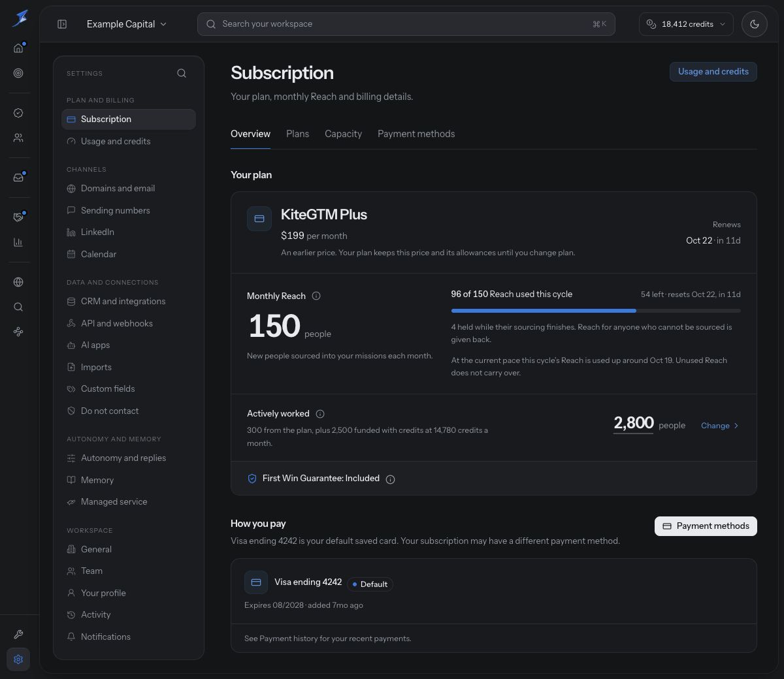Open the handshake deals icon in rail
784x679 pixels.
18,217
